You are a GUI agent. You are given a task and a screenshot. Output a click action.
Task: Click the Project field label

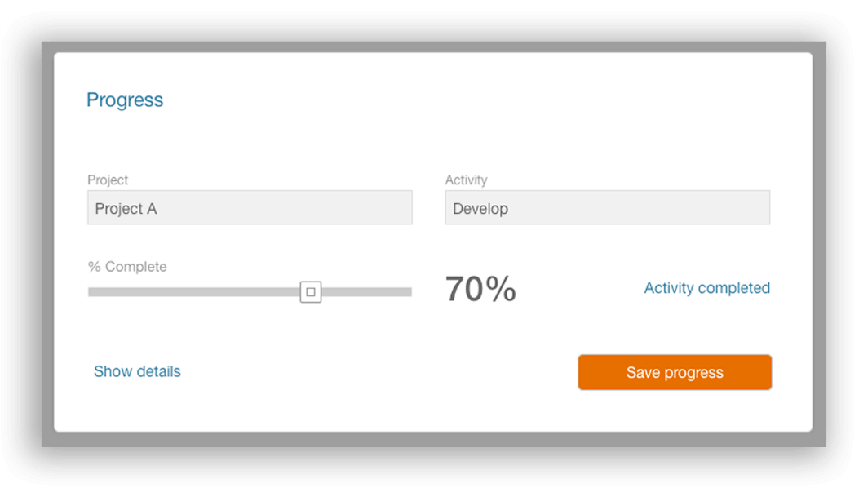coord(108,180)
